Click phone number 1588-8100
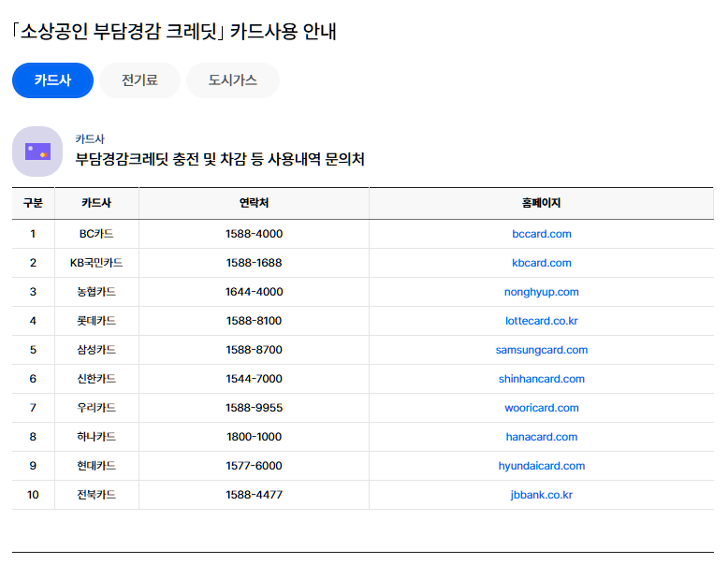The image size is (728, 564). click(254, 321)
